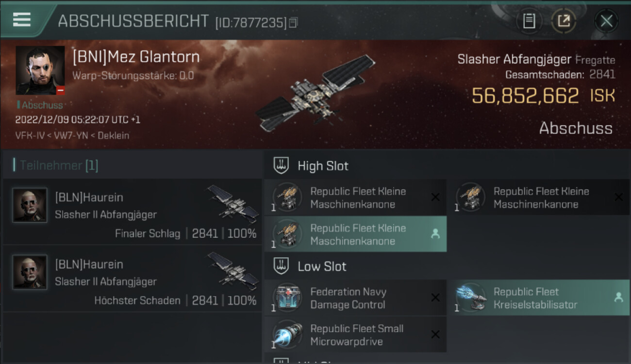Click the High Slot section header icon
This screenshot has height=364, width=631.
(x=281, y=165)
